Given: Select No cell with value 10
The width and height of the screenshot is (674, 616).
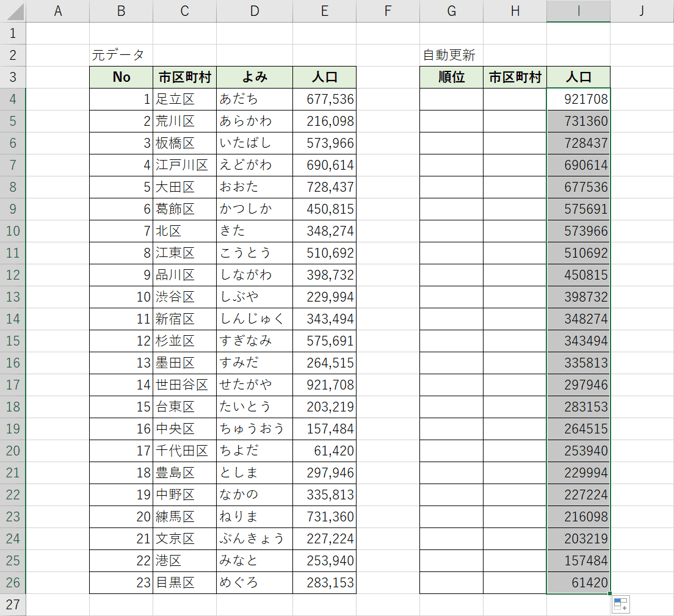Looking at the screenshot, I should pos(121,297).
